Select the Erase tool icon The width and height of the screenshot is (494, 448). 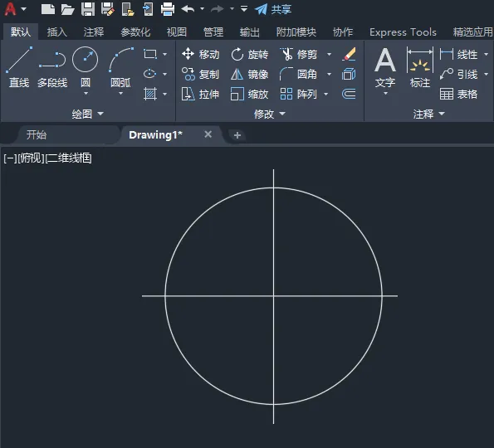click(x=349, y=54)
